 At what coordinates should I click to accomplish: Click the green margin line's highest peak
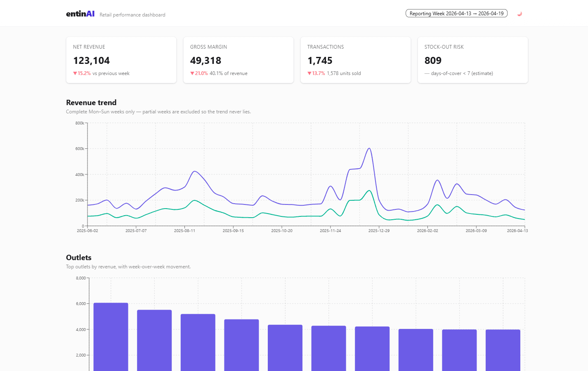pos(369,190)
